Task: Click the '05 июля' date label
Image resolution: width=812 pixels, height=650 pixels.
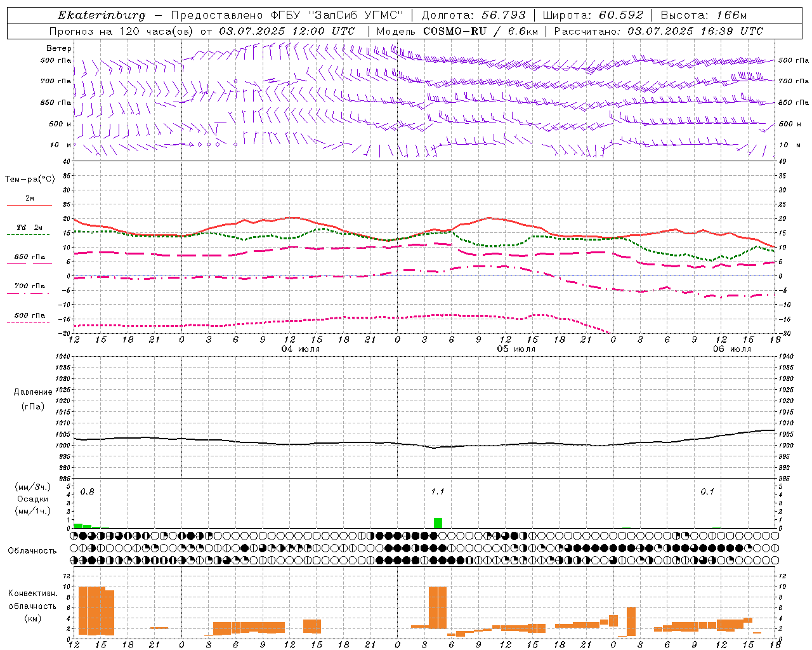Action: 516,349
